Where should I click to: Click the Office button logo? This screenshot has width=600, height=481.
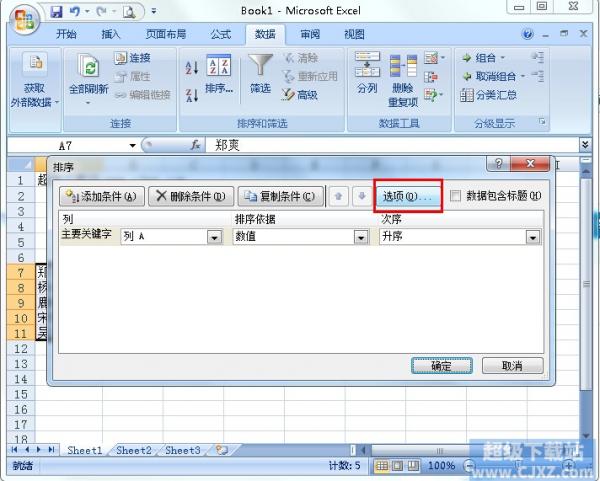pyautogui.click(x=25, y=18)
